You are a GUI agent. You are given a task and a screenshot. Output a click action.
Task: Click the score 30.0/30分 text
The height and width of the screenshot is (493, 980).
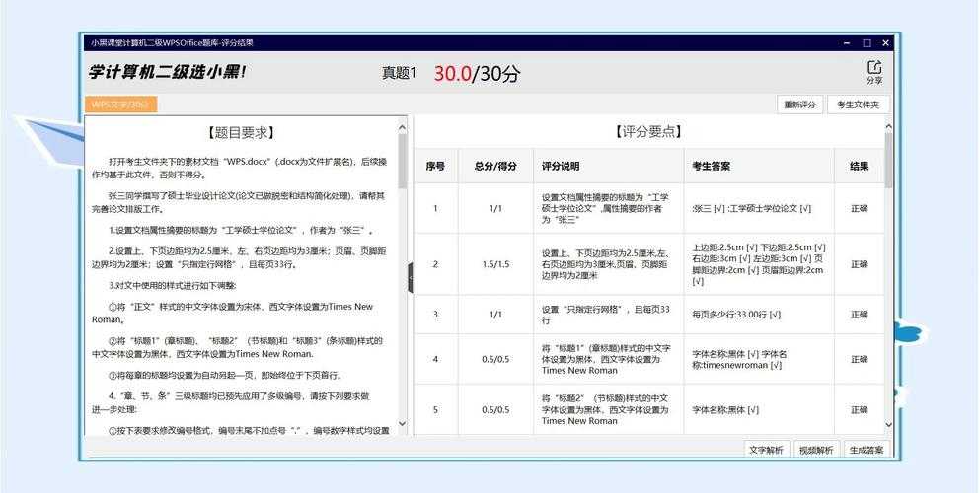477,74
